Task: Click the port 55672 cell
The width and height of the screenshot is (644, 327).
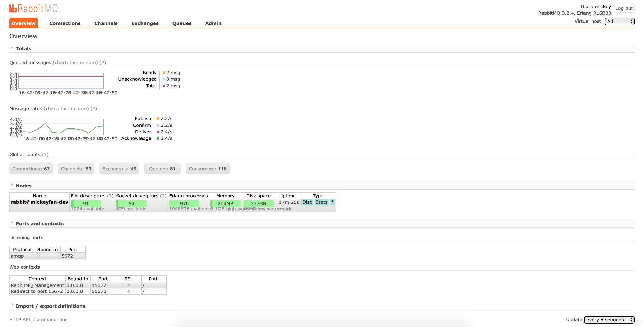Action: (103, 291)
